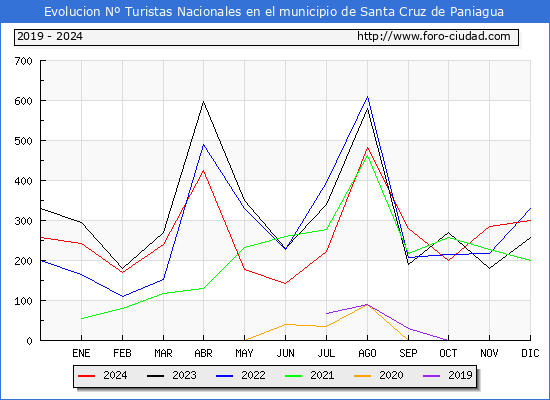The width and height of the screenshot is (550, 400).
Task: Click the 400 y-axis value
Action: point(23,181)
